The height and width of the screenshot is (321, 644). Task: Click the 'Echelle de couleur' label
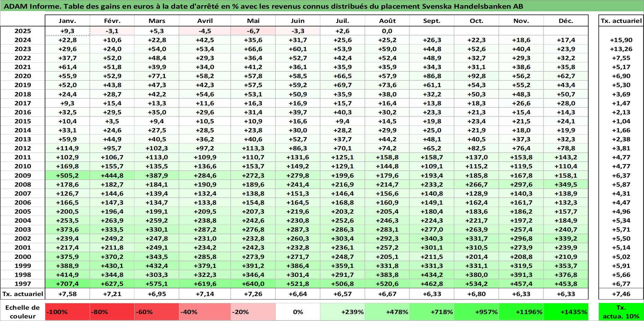click(23, 312)
